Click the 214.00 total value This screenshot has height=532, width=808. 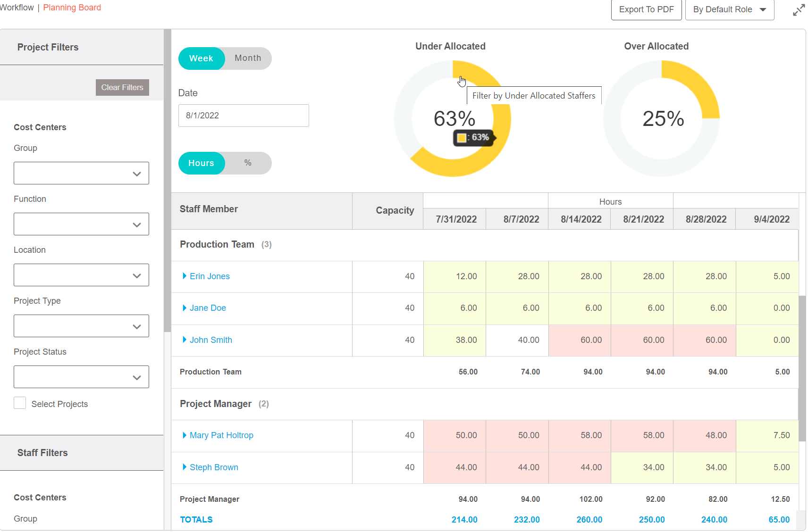pos(464,520)
